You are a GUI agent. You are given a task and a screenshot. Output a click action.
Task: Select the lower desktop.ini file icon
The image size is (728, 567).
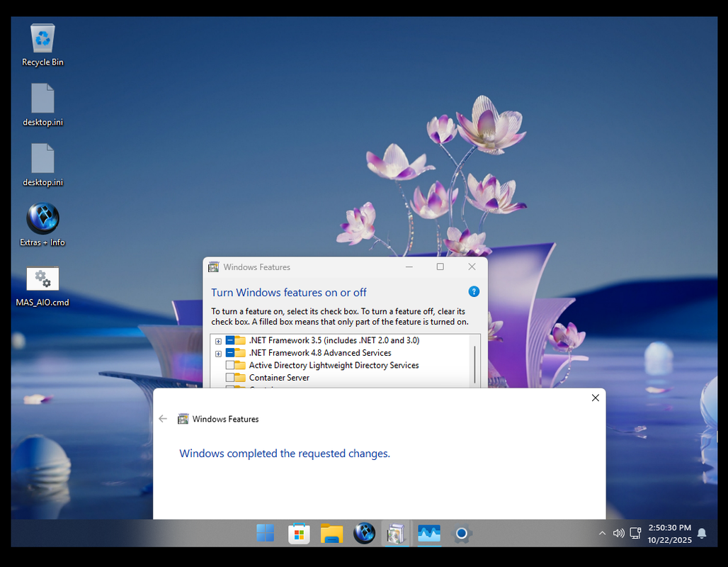click(x=42, y=164)
